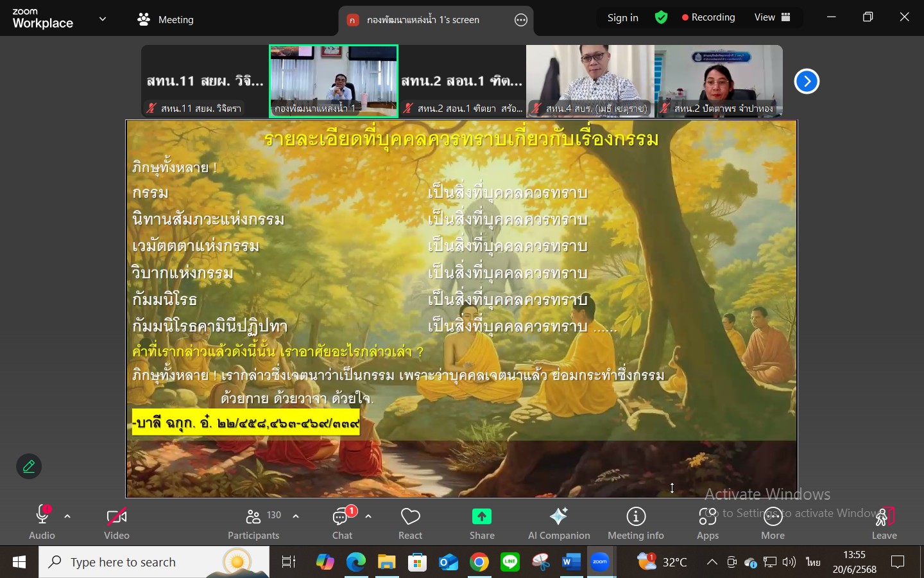The width and height of the screenshot is (924, 578).
Task: Open AI Companion
Action: point(559,523)
